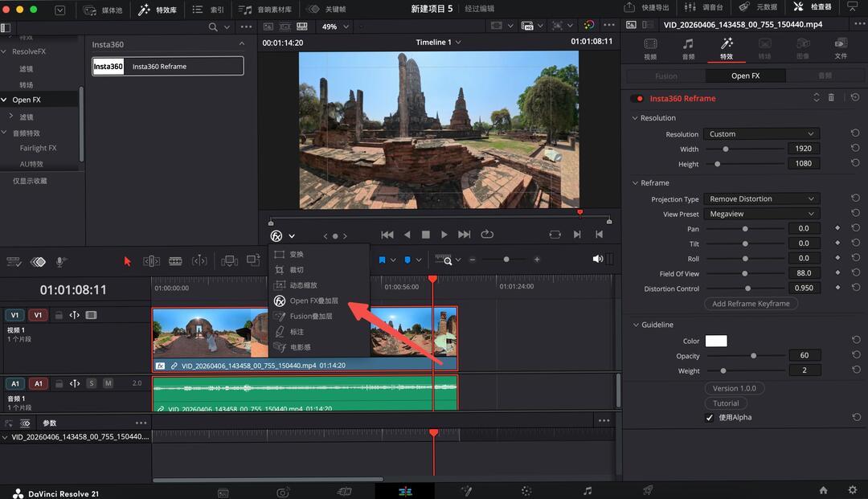Toggle the Effects Library (特效库) panel
Screen dimensions: 868x499
pos(158,9)
